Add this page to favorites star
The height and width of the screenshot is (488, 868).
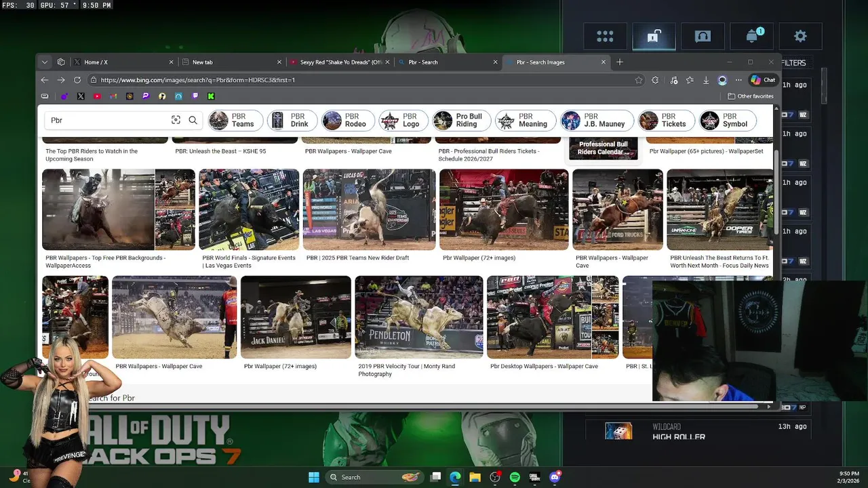click(x=639, y=80)
